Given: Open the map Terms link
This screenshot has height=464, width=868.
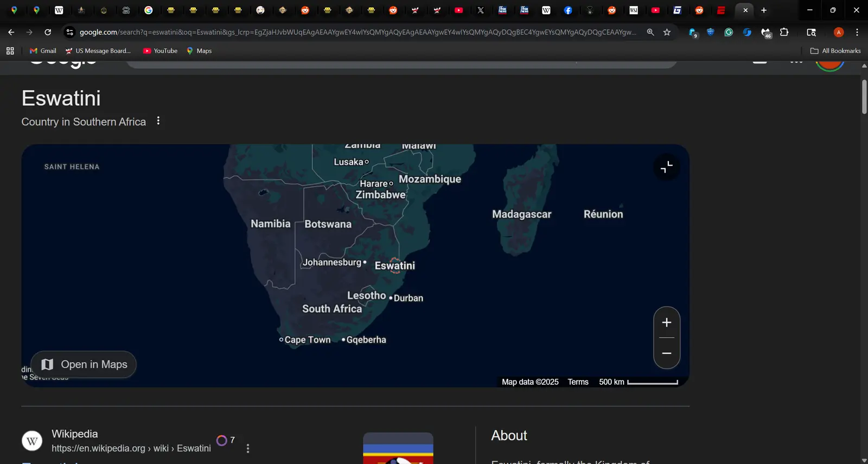Looking at the screenshot, I should [578, 382].
